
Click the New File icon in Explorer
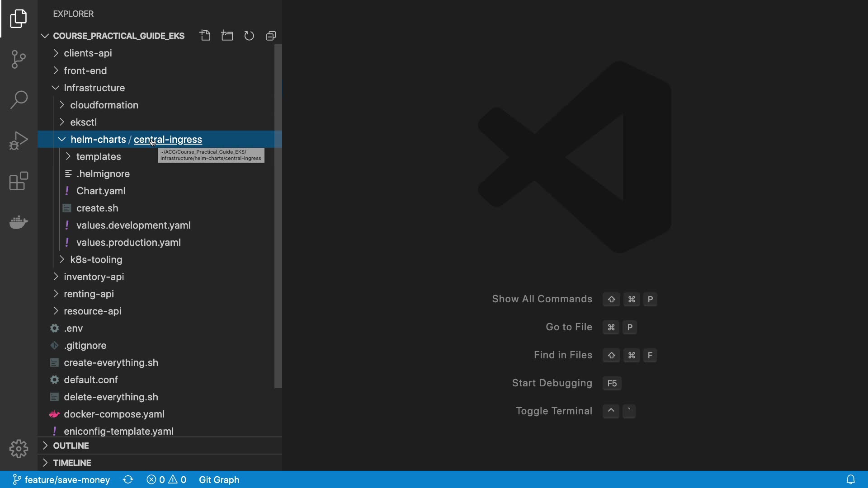pyautogui.click(x=205, y=36)
